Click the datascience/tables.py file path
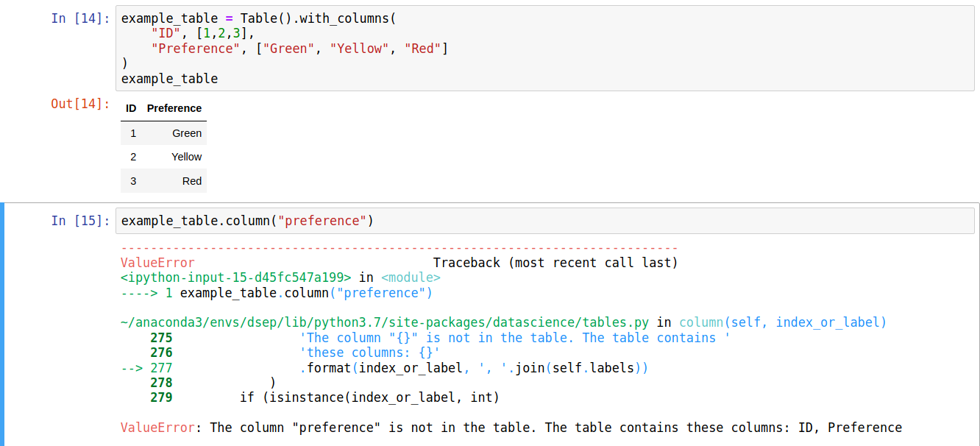 point(385,322)
